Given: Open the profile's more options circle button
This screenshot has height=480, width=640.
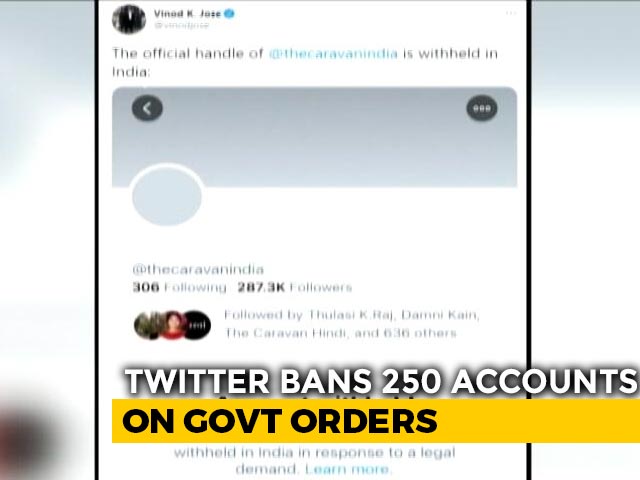Looking at the screenshot, I should click(482, 108).
